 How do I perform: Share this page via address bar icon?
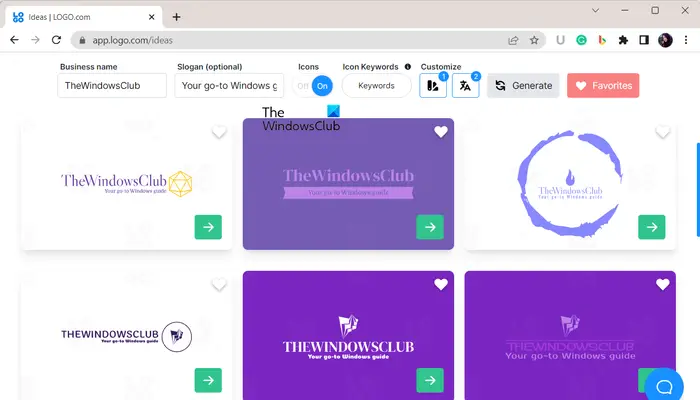click(513, 41)
